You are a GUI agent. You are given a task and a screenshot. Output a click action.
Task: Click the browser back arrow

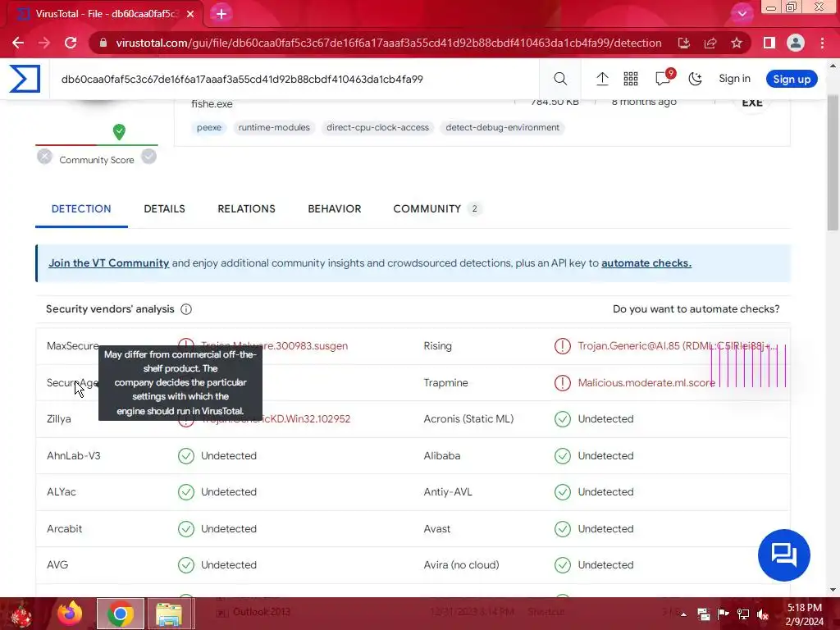[18, 43]
